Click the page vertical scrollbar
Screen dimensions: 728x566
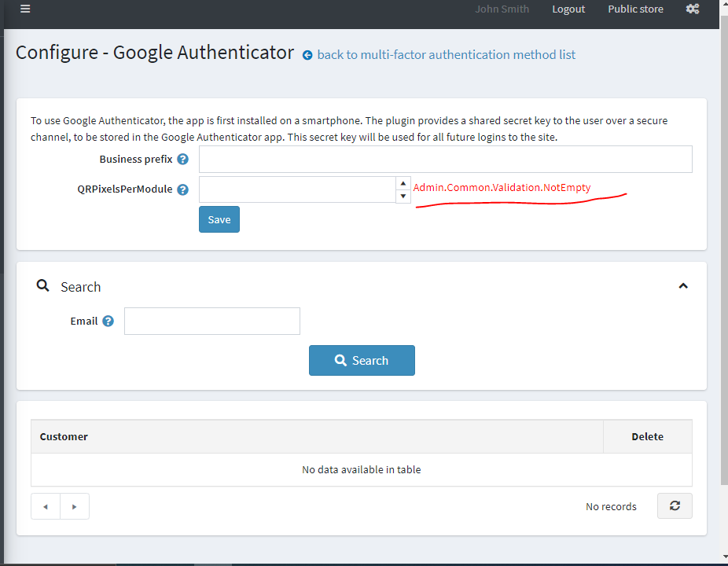[724, 251]
